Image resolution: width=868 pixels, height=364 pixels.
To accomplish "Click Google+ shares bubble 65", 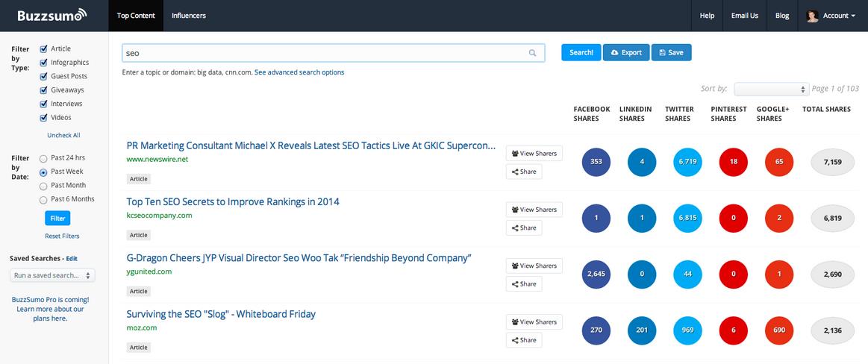I will click(779, 162).
